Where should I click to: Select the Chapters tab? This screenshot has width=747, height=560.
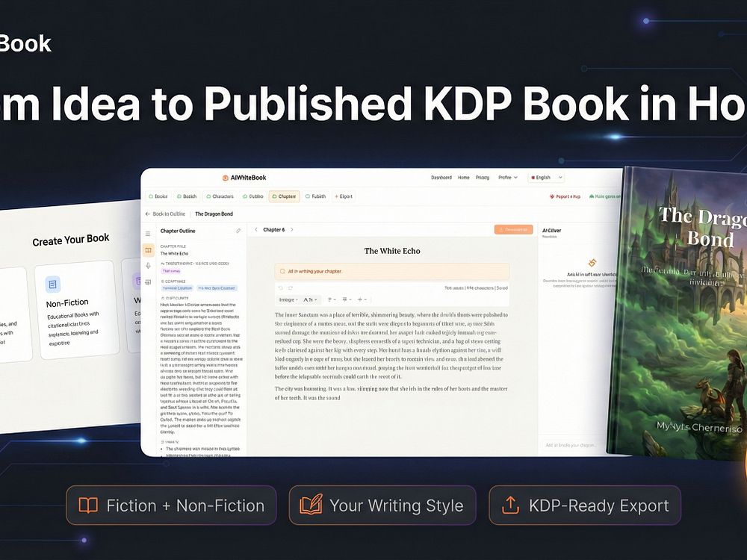point(284,196)
